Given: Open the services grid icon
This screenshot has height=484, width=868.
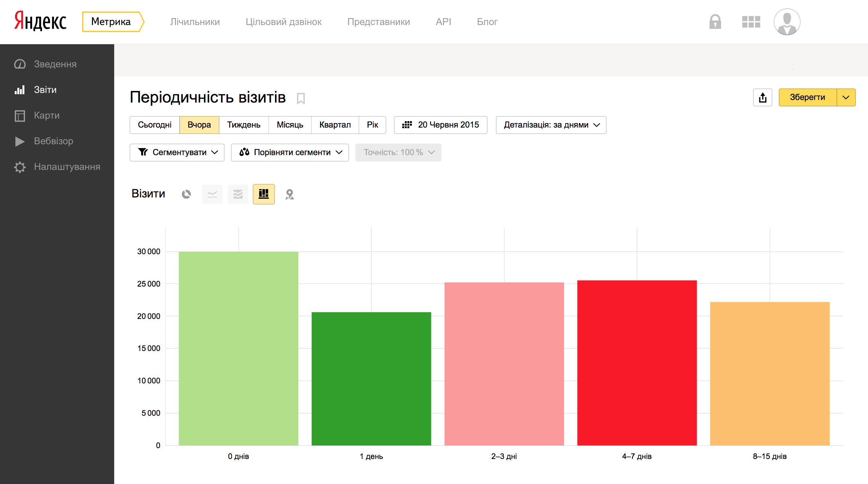Looking at the screenshot, I should pyautogui.click(x=751, y=22).
